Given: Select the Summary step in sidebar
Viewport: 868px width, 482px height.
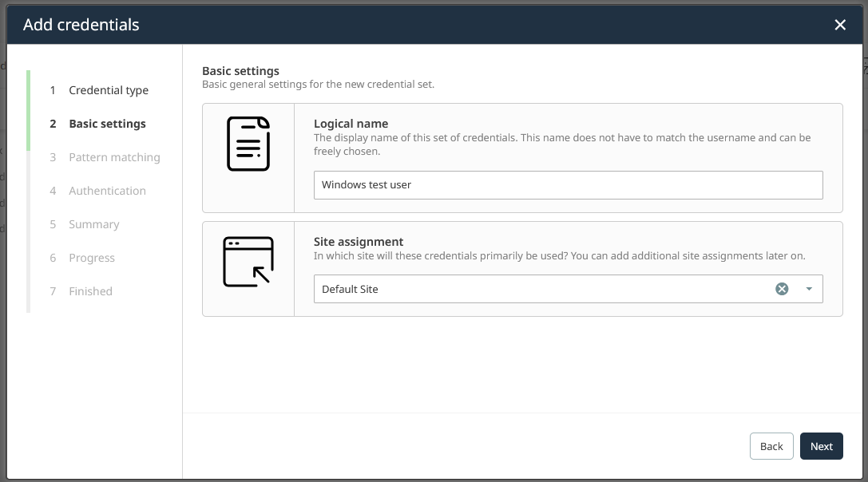Looking at the screenshot, I should (x=94, y=224).
